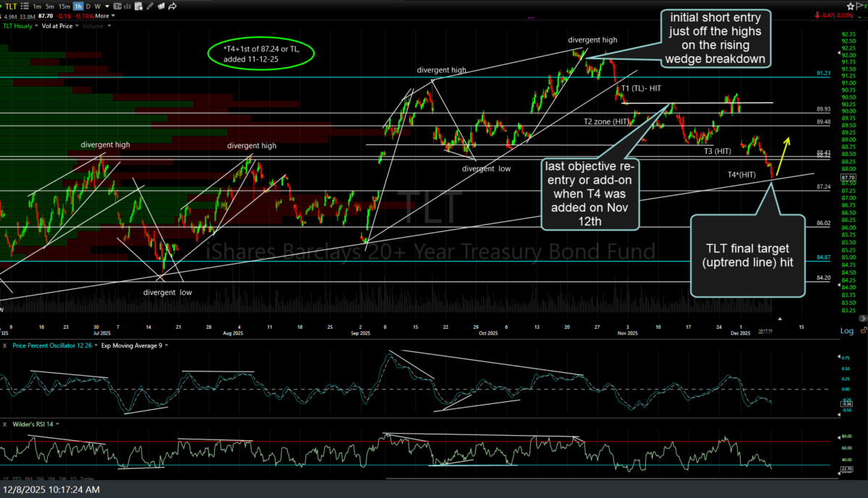Open the watchlist icon next to TLT
This screenshot has width=868, height=498.
click(x=25, y=7)
